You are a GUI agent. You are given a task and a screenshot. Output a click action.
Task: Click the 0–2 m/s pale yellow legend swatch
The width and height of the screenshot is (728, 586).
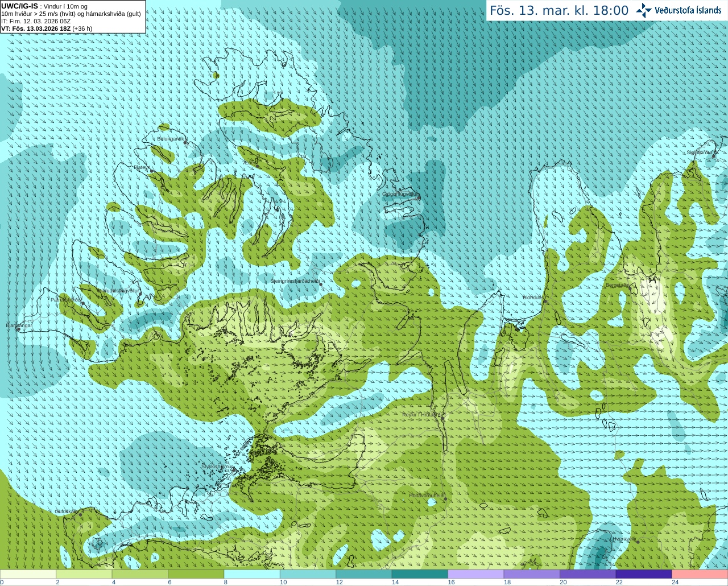pos(28,574)
